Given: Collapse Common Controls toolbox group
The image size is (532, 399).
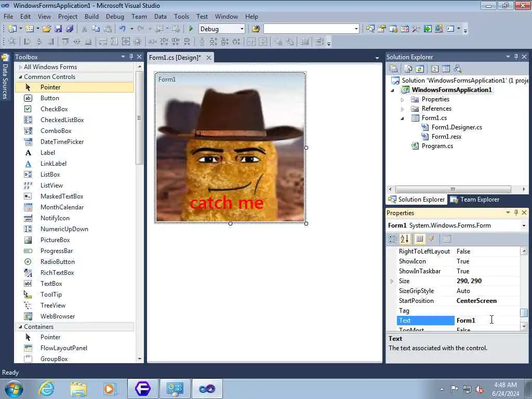Looking at the screenshot, I should [x=20, y=77].
